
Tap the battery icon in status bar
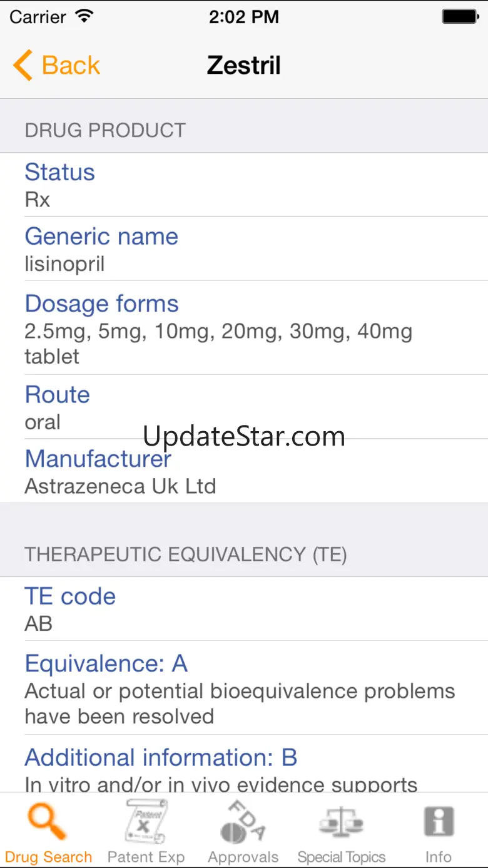click(460, 17)
